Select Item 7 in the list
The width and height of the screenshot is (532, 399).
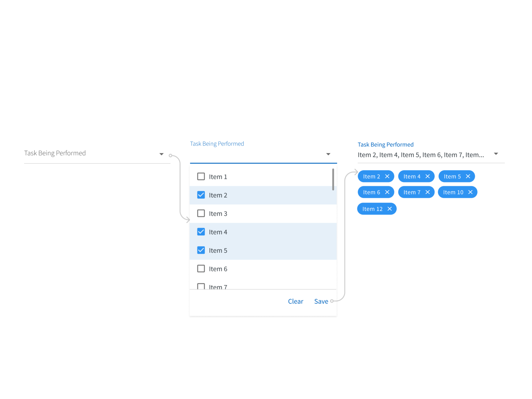(x=218, y=286)
